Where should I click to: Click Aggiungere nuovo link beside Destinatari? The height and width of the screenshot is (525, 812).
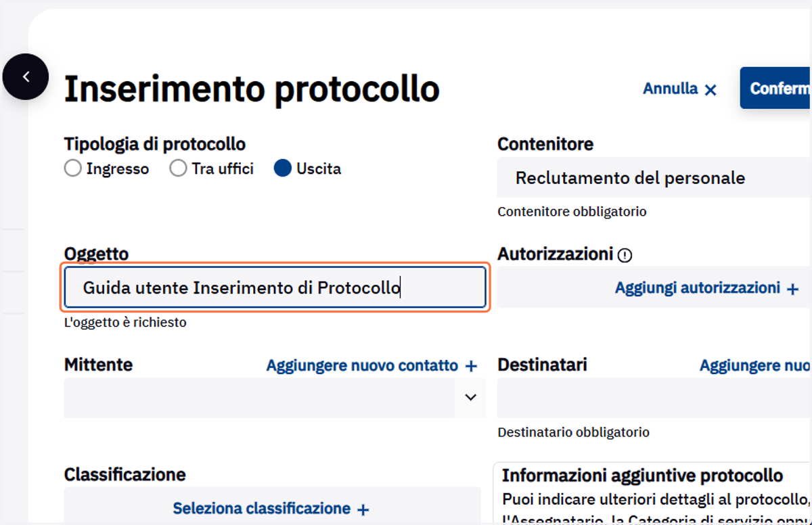[756, 365]
